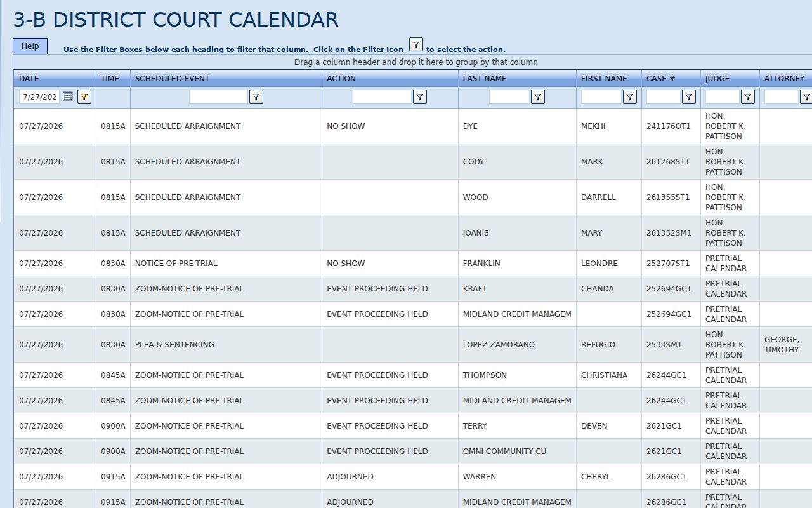Focus the Scheduled Event filter box
This screenshot has width=812, height=508.
coord(218,97)
